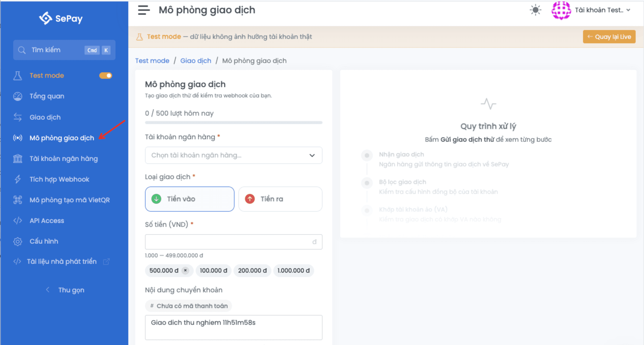The width and height of the screenshot is (644, 345).
Task: Click the Tài liệu nhà phát triển code icon
Action: click(x=17, y=262)
